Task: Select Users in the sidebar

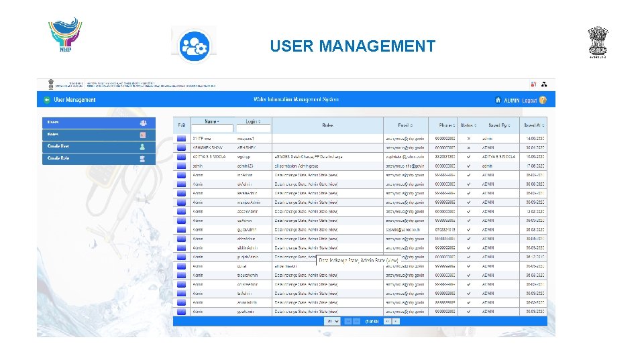Action: click(x=99, y=123)
